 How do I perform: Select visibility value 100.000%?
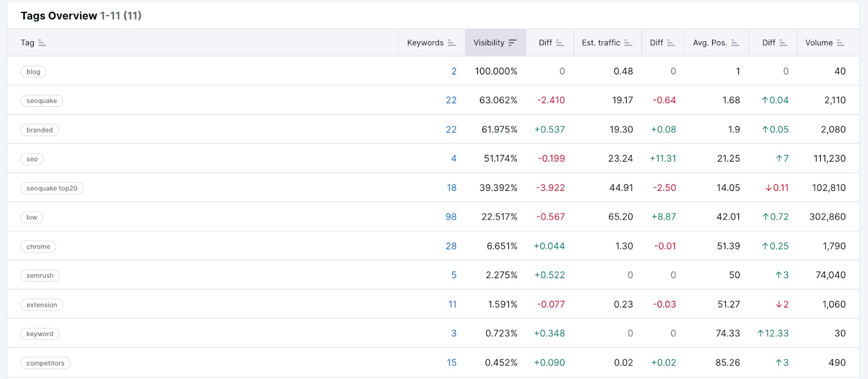pyautogui.click(x=496, y=71)
